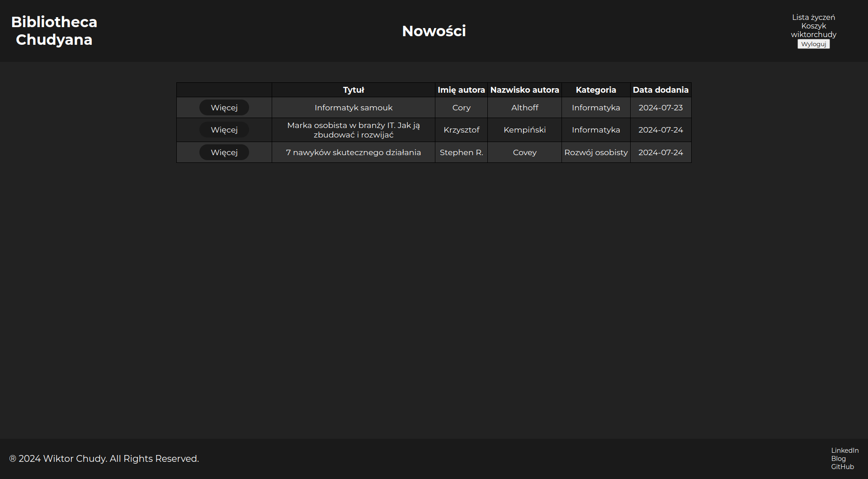Click the Kategoria column header
This screenshot has width=868, height=479.
[596, 90]
